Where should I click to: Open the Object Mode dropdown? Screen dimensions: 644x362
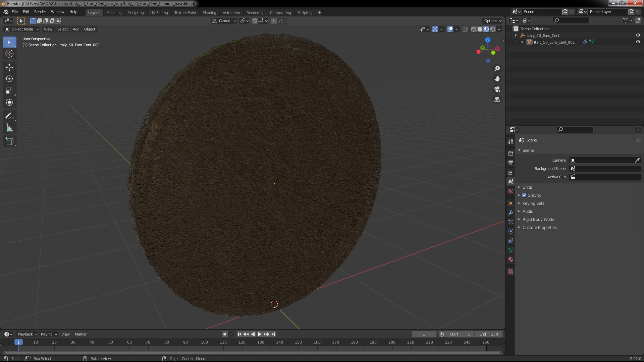(22, 29)
